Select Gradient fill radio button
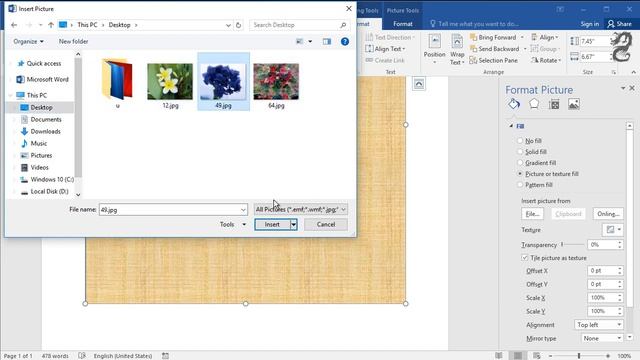Image resolution: width=640 pixels, height=360 pixels. coord(520,162)
